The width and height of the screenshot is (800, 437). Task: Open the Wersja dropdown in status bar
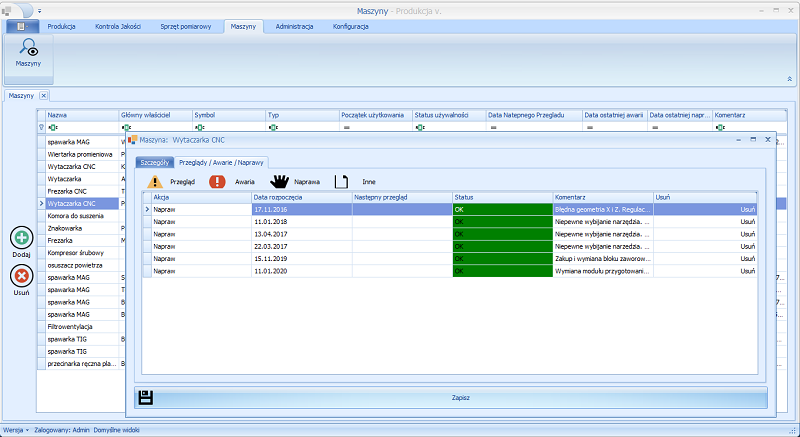pyautogui.click(x=16, y=430)
